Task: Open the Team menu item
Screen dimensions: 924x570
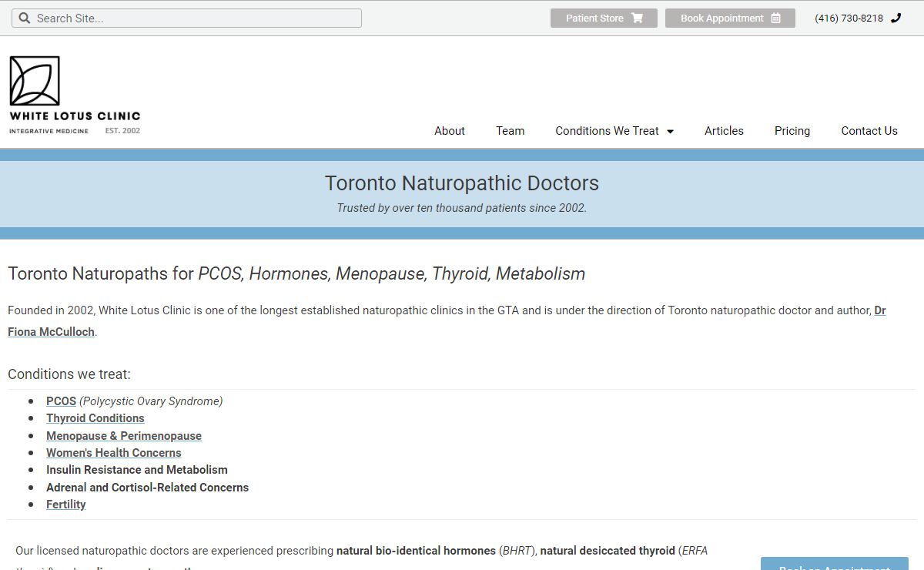Action: pos(510,131)
